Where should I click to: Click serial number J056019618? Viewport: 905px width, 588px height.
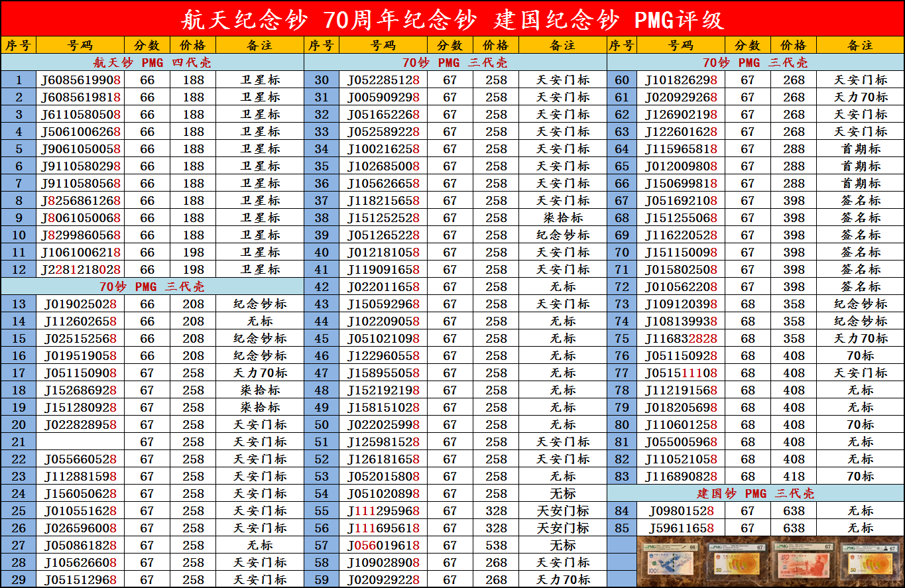(x=383, y=545)
